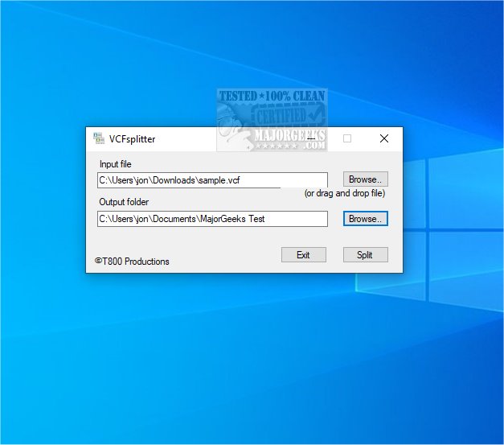Click the VCFsplitter title text
504x445 pixels.
tap(132, 139)
